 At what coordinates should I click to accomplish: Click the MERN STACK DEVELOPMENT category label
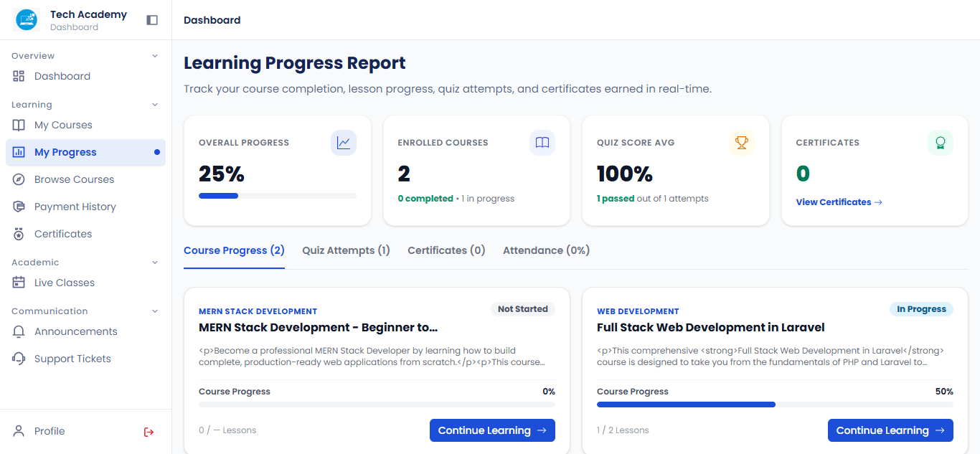258,311
